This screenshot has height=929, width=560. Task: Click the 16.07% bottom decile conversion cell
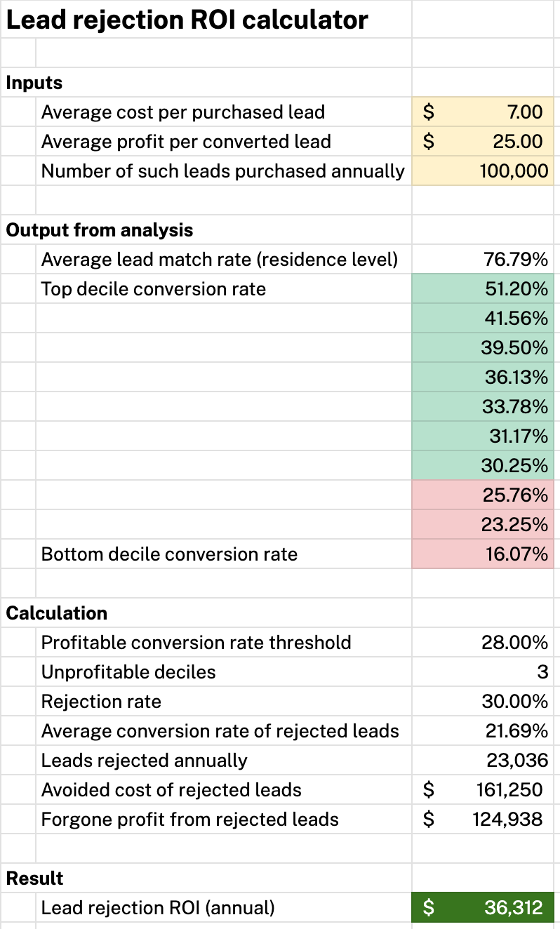[x=483, y=554]
